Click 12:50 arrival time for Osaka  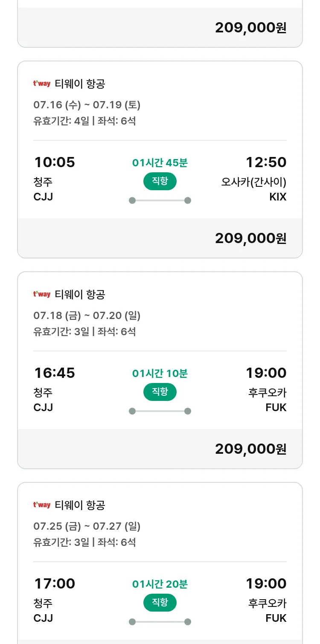pyautogui.click(x=266, y=162)
